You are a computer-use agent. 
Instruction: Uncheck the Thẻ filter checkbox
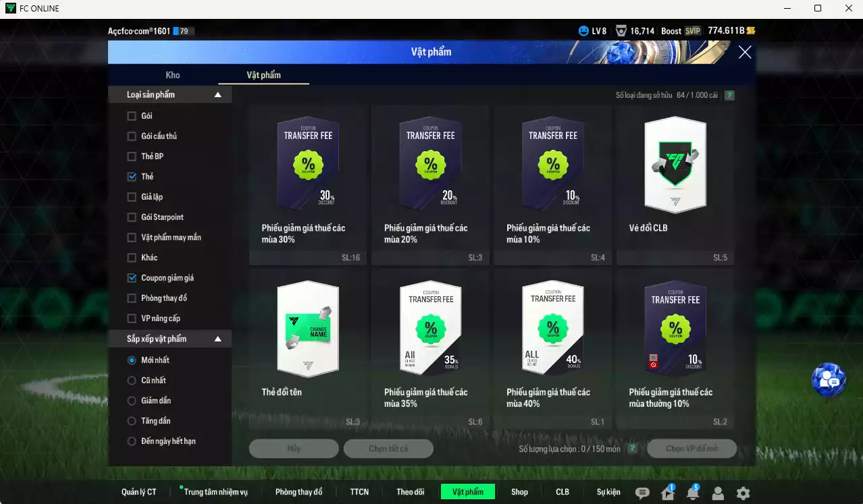(132, 177)
